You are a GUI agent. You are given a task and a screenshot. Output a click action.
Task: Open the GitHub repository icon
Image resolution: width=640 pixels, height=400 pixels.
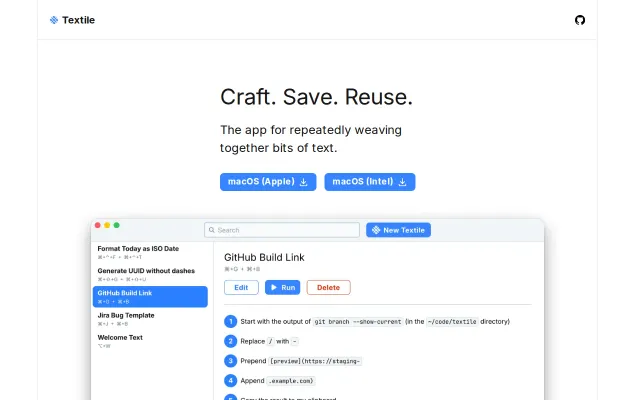[x=580, y=20]
